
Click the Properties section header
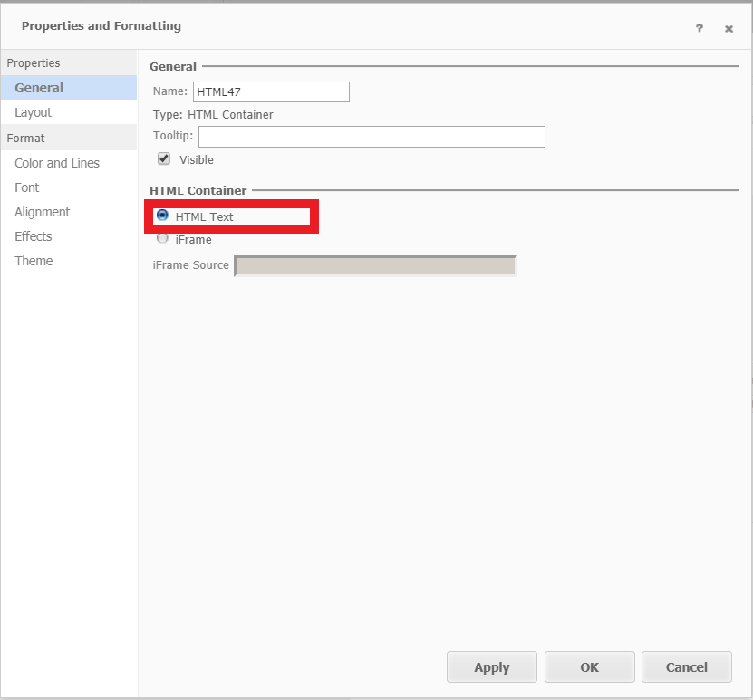tap(34, 63)
